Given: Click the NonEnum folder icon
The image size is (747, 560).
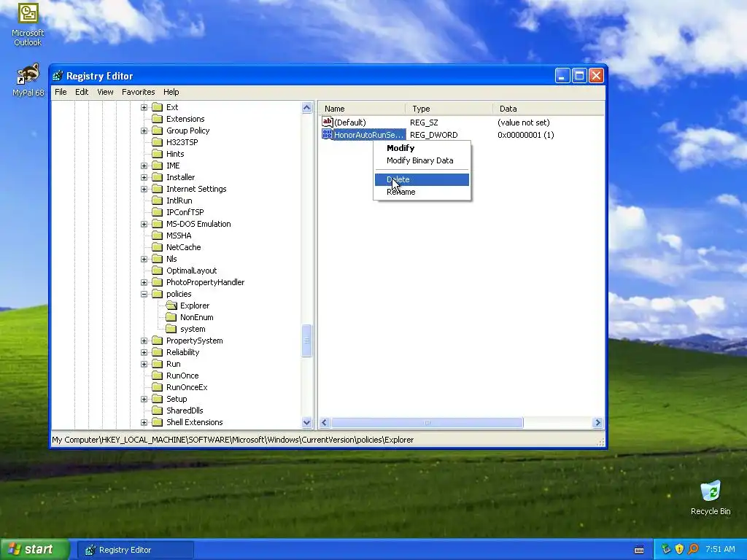Looking at the screenshot, I should coord(171,317).
